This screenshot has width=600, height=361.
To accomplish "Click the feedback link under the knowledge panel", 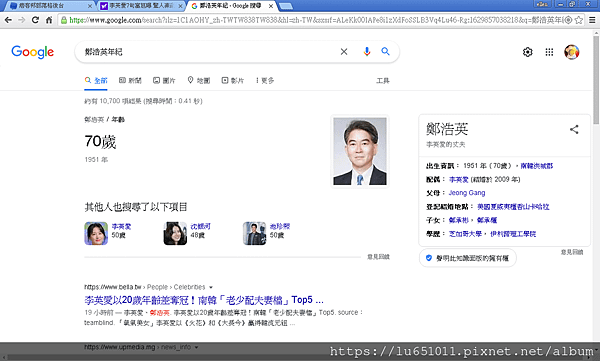I will click(572, 252).
